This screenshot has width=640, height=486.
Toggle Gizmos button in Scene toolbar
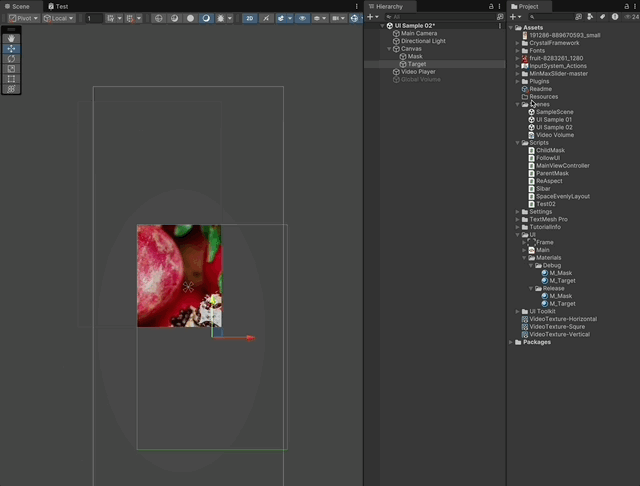click(354, 18)
